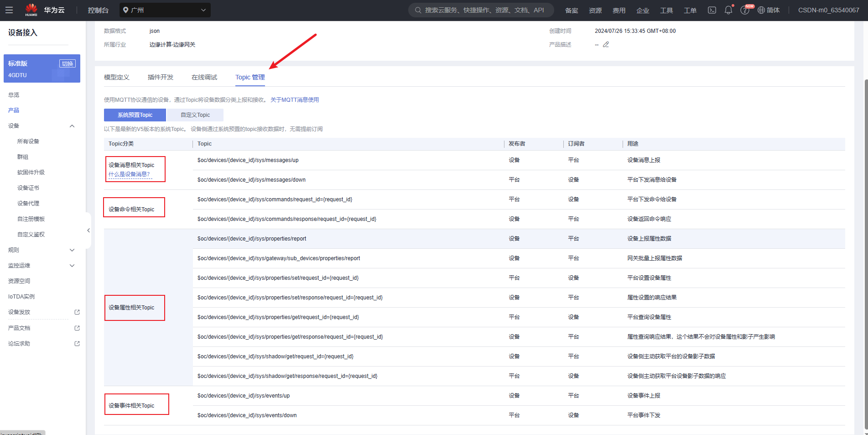Viewport: 868px width, 435px height.
Task: Click the $oc/devices/{device_id}/sys/messages/down topic
Action: click(x=251, y=180)
